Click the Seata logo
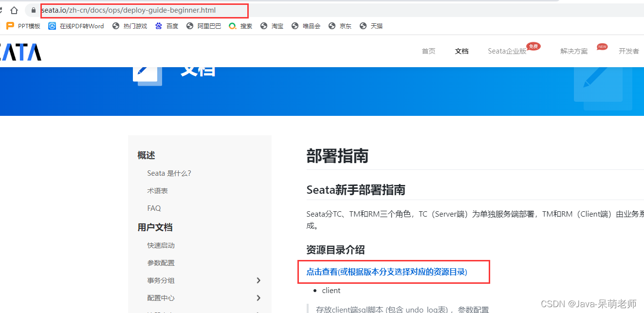The width and height of the screenshot is (644, 313). tap(20, 52)
